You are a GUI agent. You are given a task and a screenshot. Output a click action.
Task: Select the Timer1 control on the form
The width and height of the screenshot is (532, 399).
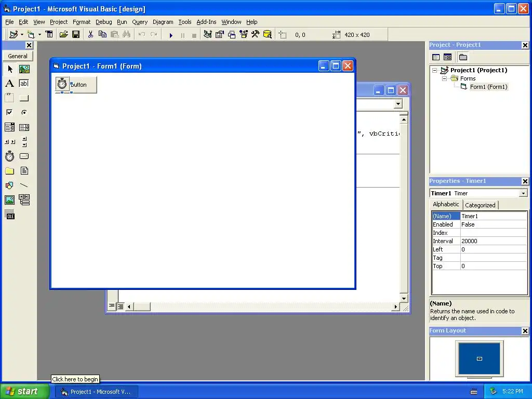pyautogui.click(x=62, y=84)
